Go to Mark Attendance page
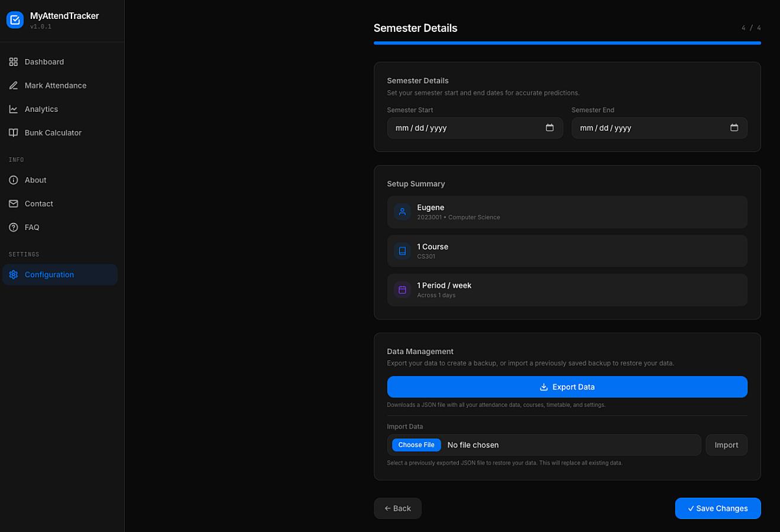Viewport: 780px width, 532px height. tap(60, 85)
